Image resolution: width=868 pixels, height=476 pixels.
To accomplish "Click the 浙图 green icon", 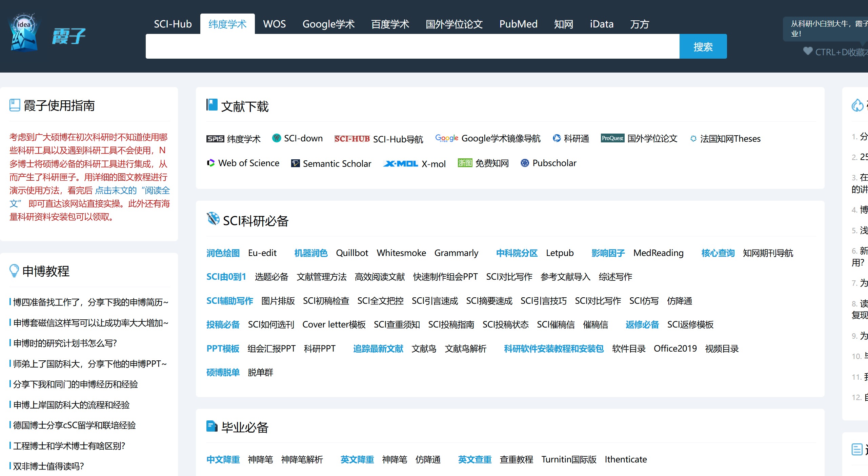I will pyautogui.click(x=465, y=163).
